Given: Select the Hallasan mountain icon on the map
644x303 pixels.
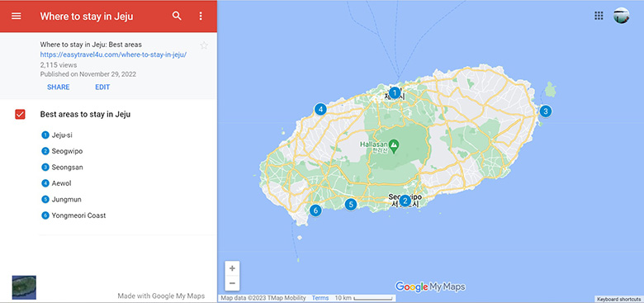Looking at the screenshot, I should point(394,144).
